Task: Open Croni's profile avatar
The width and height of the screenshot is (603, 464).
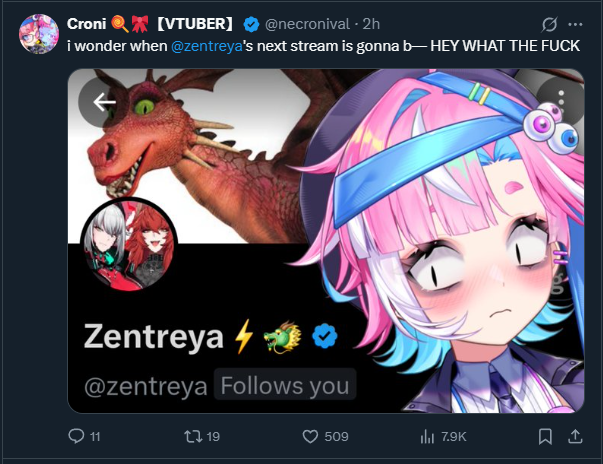Action: tap(39, 34)
